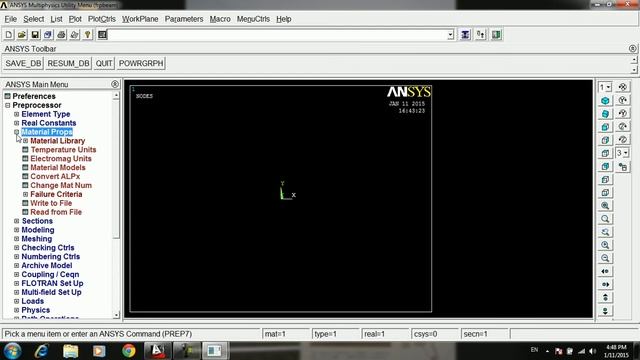Viewport: 640px width, 360px height.
Task: Click the Save Analysis floppy icon
Action: (x=35, y=35)
